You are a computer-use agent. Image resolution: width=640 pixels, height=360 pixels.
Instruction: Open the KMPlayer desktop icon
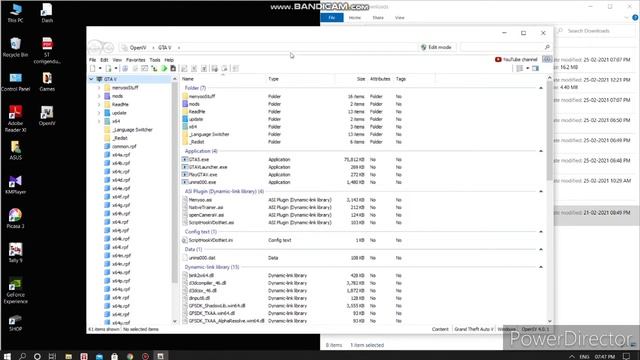16,184
